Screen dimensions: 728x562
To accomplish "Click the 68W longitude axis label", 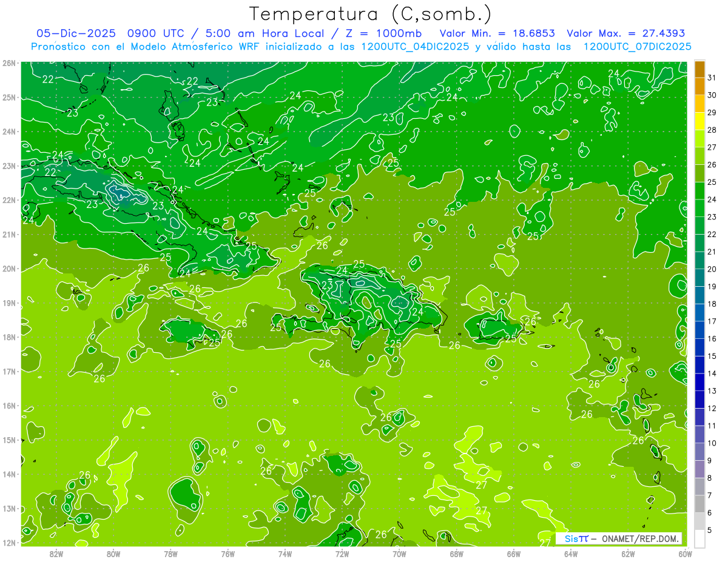I will [x=456, y=553].
